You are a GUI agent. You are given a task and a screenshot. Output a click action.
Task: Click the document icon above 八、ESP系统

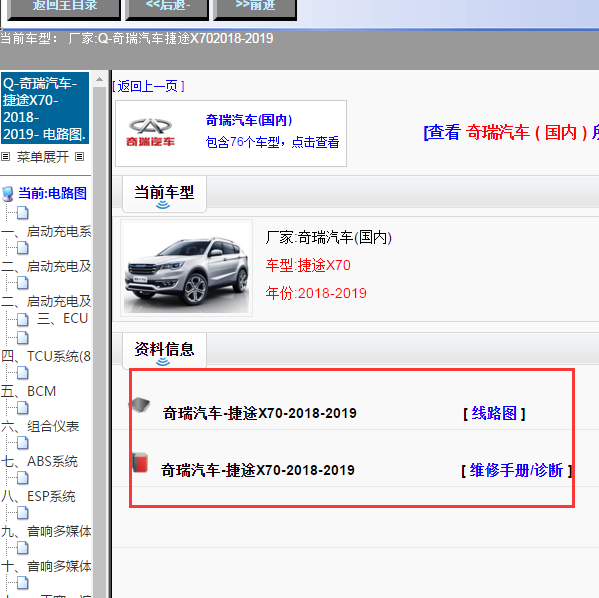click(23, 478)
